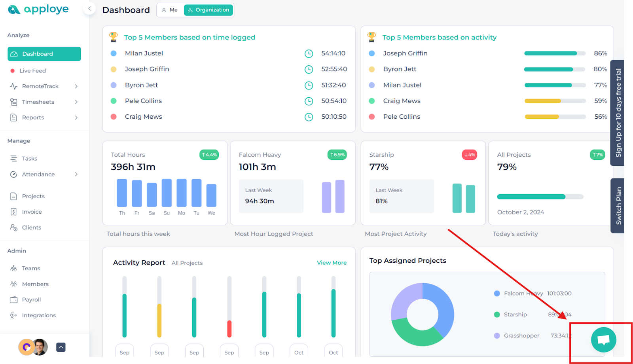
Task: Click the Last Week 81% box
Action: [402, 196]
